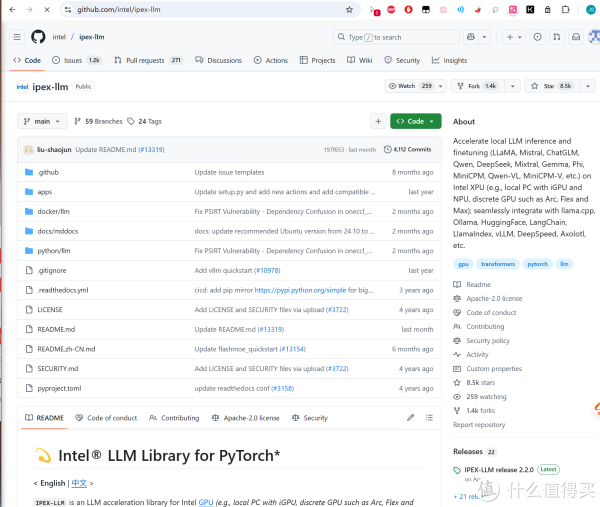Click the add file plus button

378,121
